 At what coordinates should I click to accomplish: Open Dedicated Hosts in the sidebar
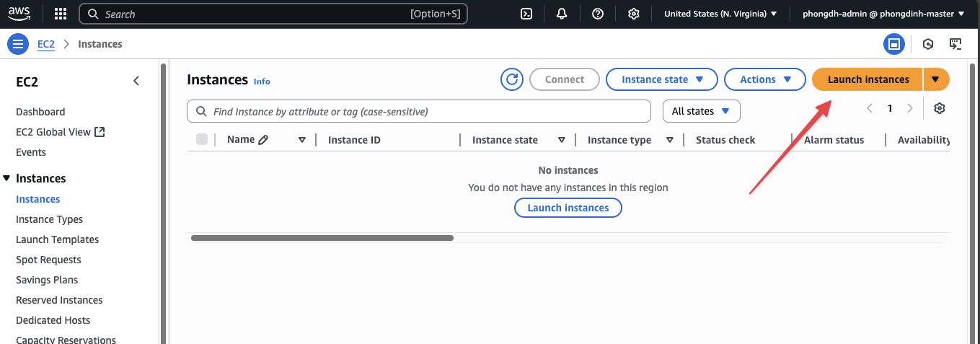(53, 320)
